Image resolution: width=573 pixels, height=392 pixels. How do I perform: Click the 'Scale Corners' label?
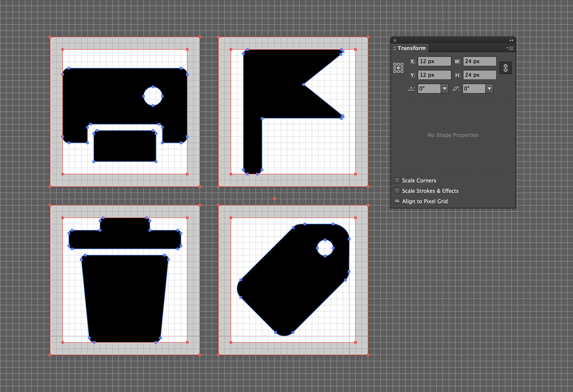point(419,181)
